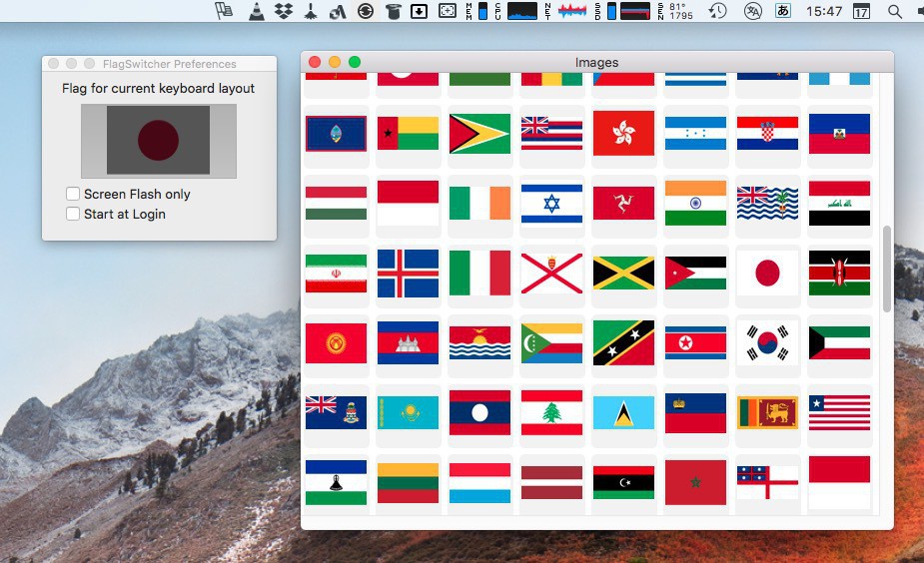
Task: Open the calendar 17 menu bar icon
Action: tap(861, 11)
